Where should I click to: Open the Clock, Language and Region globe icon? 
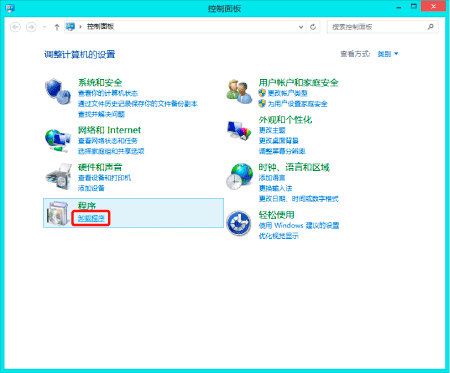tap(239, 177)
